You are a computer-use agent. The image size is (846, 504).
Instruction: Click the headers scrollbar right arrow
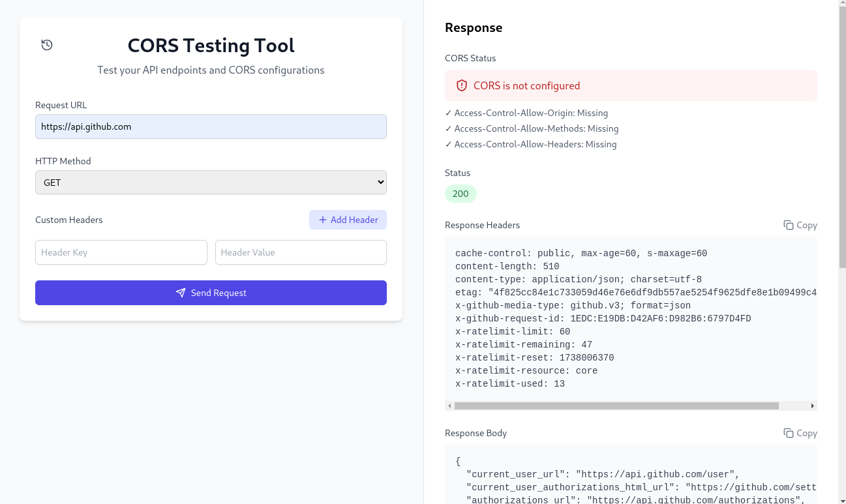click(x=813, y=406)
